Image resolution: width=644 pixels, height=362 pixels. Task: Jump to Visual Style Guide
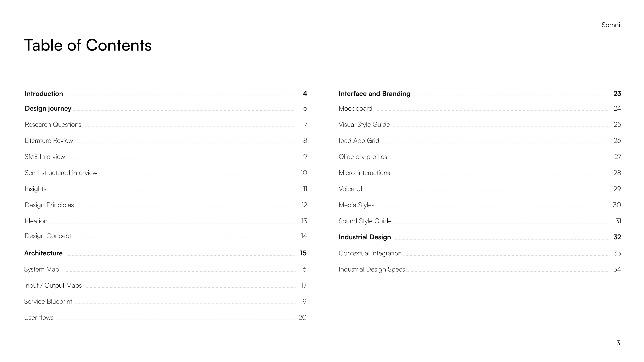364,125
